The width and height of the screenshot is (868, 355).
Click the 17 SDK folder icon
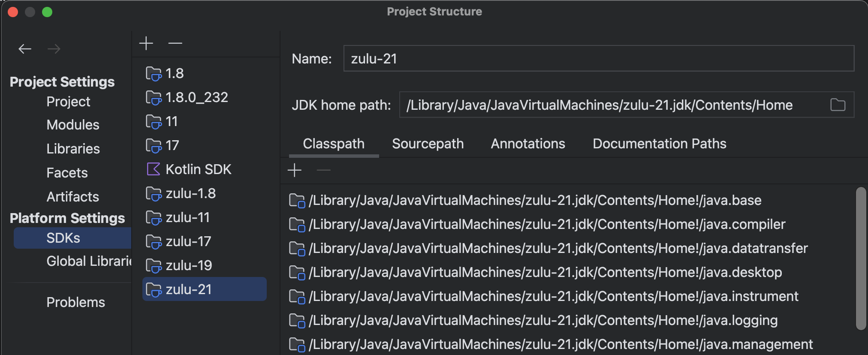(x=154, y=146)
